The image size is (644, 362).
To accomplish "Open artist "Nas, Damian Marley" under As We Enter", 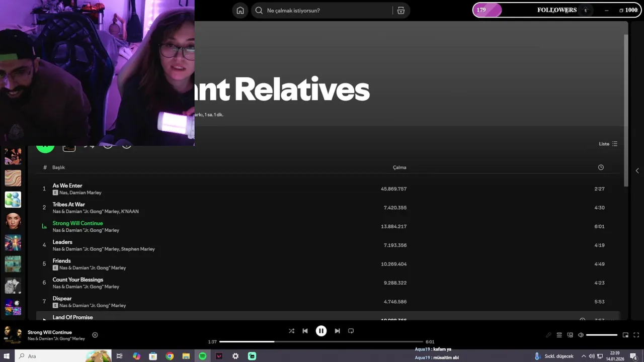I will 80,193.
